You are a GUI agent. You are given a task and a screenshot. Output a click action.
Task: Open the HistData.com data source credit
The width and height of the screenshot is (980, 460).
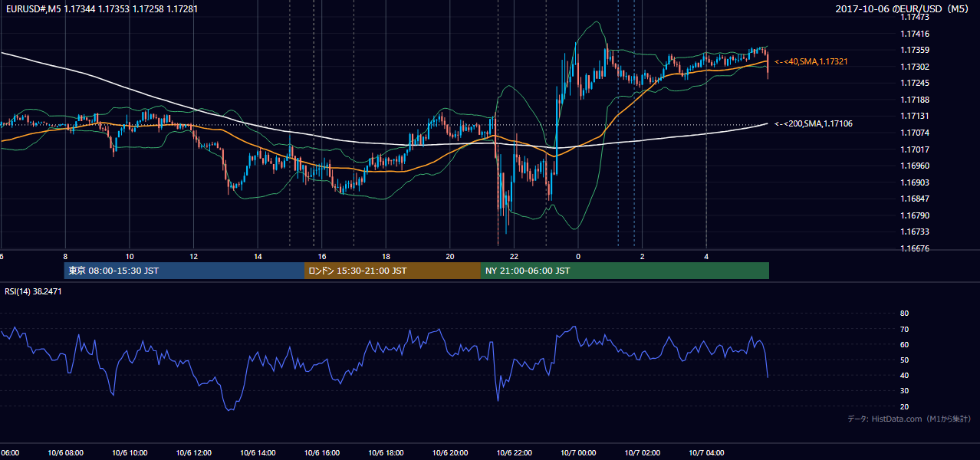pos(909,419)
